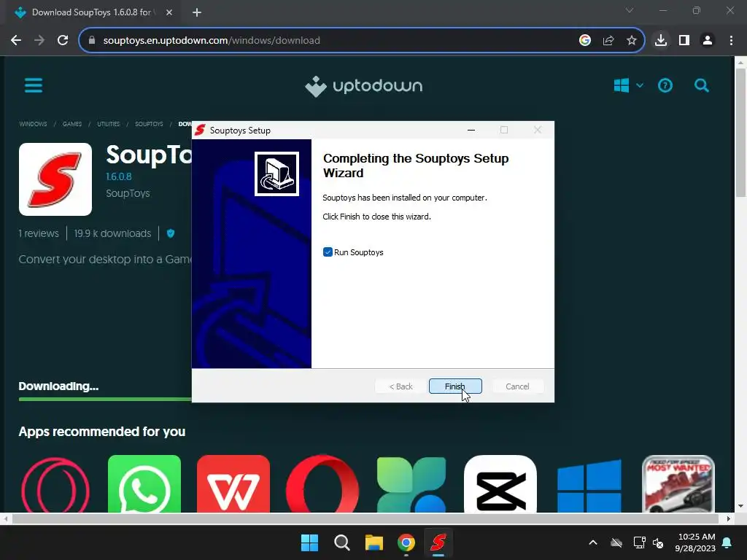
Task: Open the Google icon in address bar
Action: tap(585, 41)
